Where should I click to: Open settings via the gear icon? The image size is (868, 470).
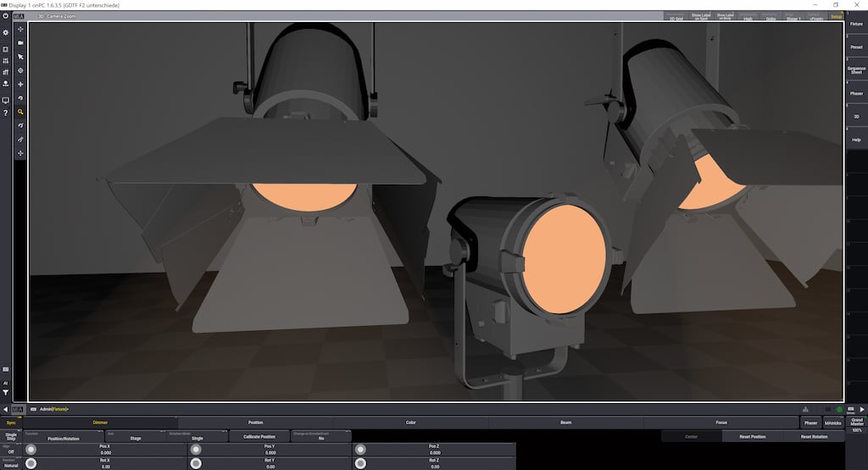6,32
